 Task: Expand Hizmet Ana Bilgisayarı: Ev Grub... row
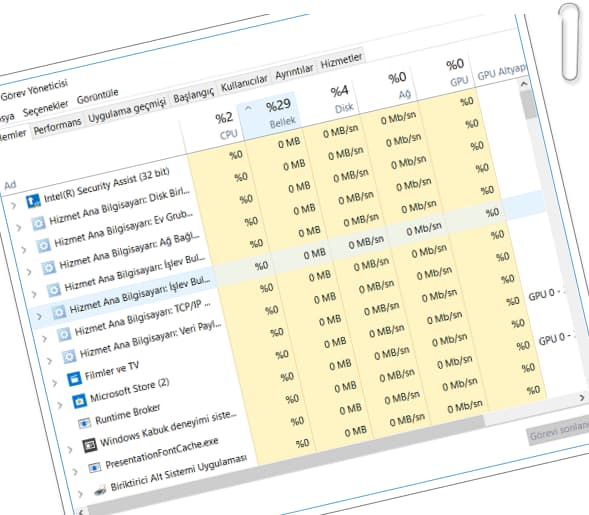pos(24,250)
